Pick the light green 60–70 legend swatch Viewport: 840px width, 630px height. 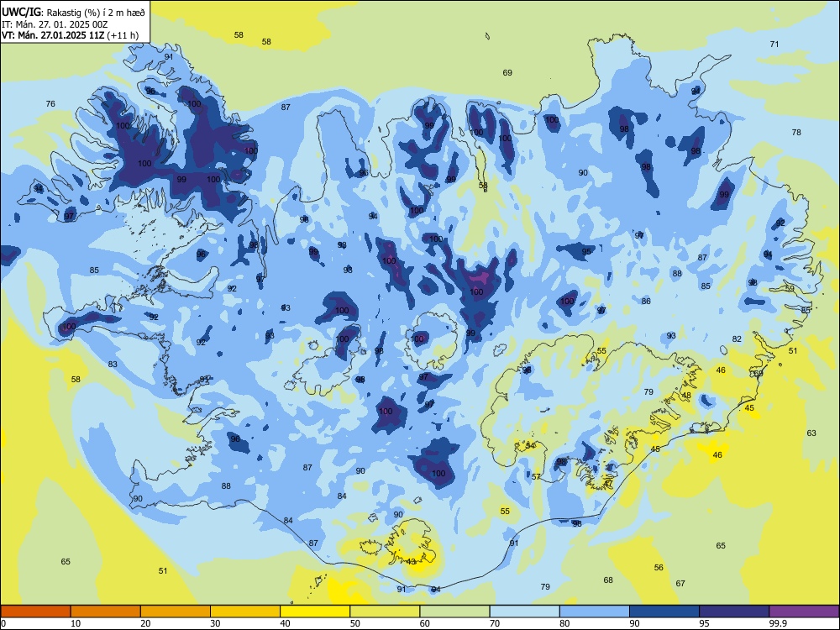coord(454,612)
